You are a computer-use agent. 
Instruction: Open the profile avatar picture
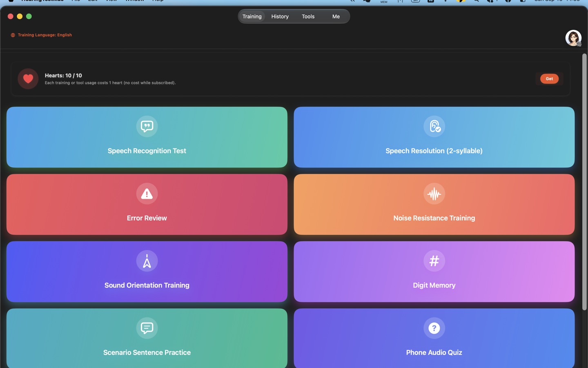(573, 38)
